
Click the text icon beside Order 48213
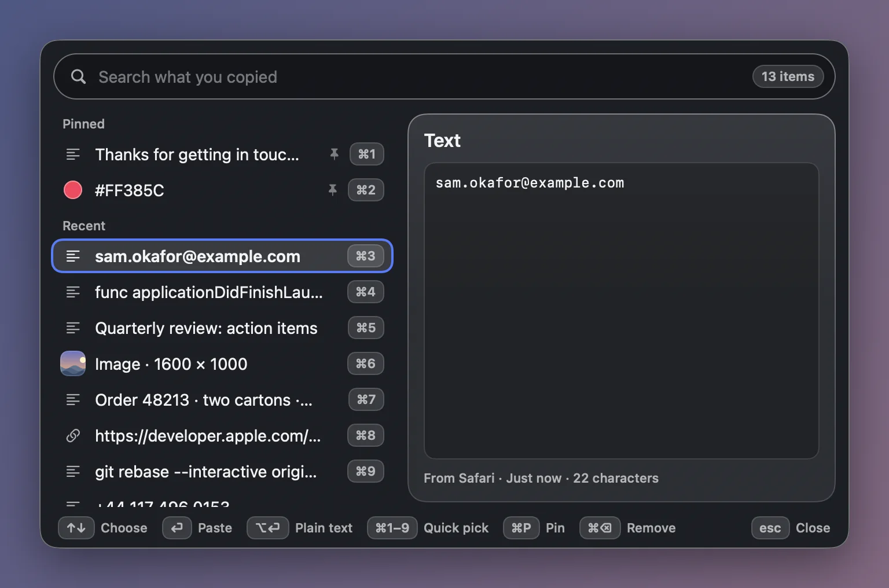click(x=73, y=399)
